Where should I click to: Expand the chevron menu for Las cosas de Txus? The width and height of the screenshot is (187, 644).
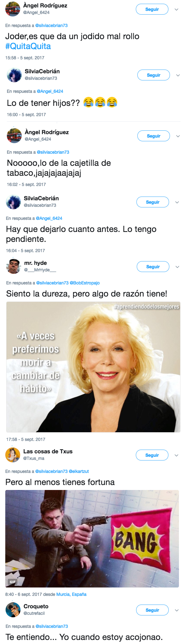(x=176, y=455)
